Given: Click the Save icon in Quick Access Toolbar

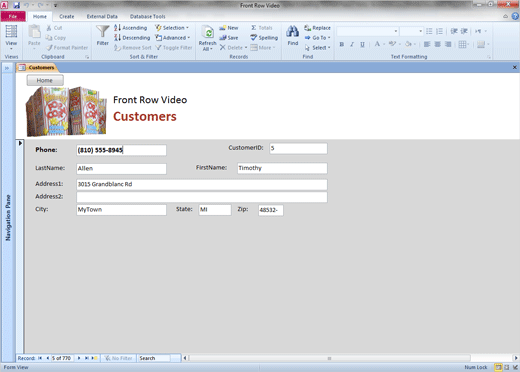Looking at the screenshot, I should pyautogui.click(x=16, y=5).
